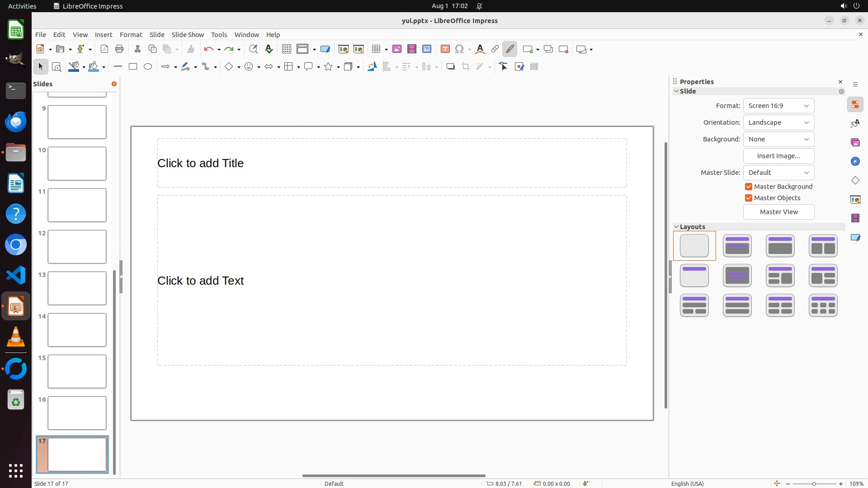The width and height of the screenshot is (868, 488).
Task: Toggle the Display Grid icon
Action: click(286, 49)
